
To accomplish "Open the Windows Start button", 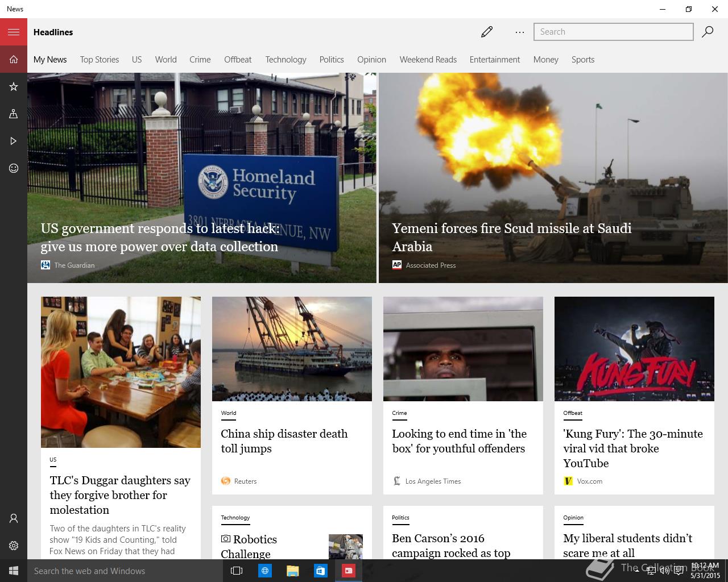I will (x=14, y=571).
